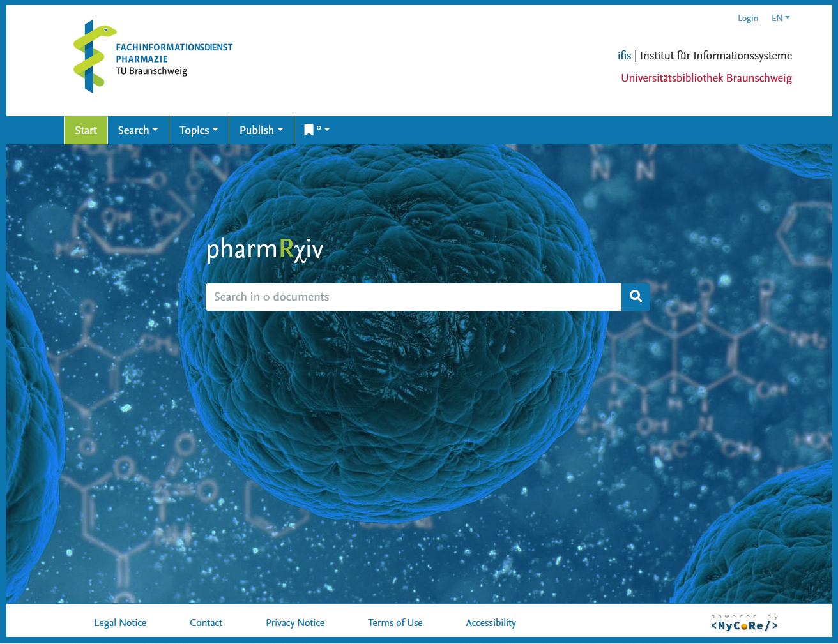
Task: Click the Fachinformationsdienst Pharmazie snake logo
Action: pyautogui.click(x=95, y=57)
